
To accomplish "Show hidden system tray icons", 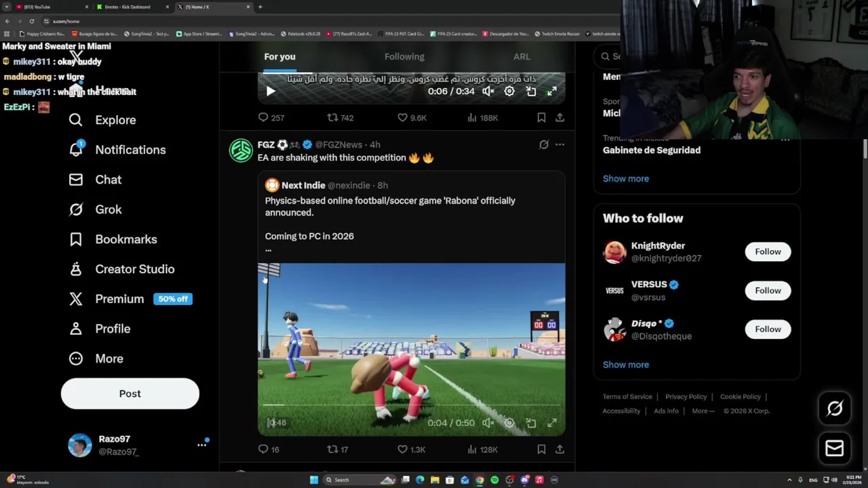I will pyautogui.click(x=791, y=480).
